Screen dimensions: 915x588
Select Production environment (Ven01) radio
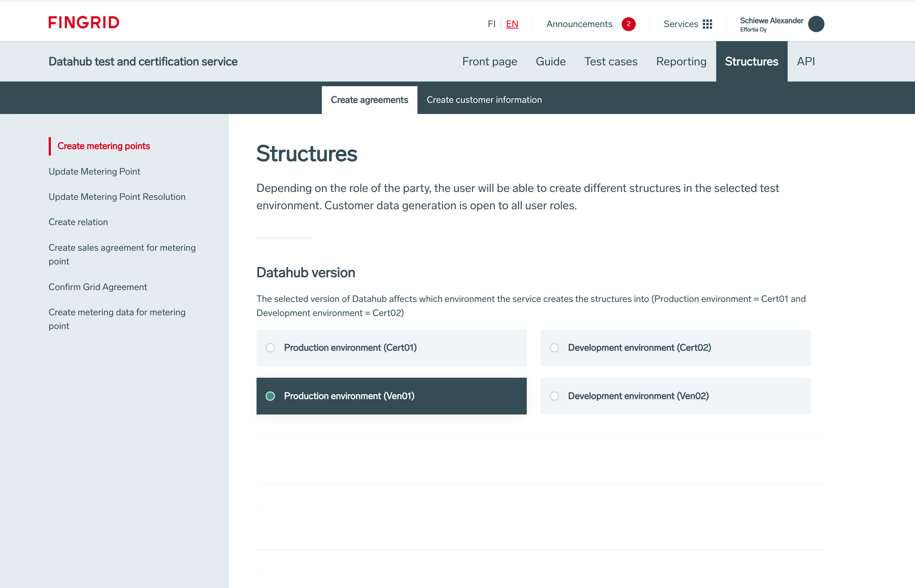[270, 396]
